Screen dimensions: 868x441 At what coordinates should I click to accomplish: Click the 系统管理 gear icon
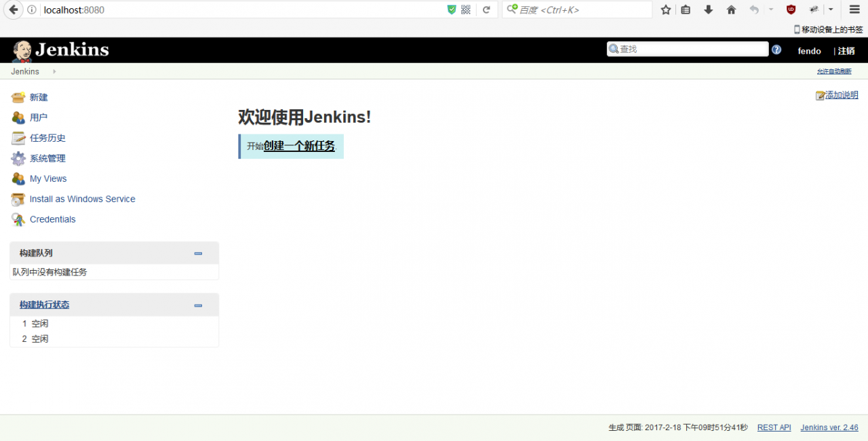(x=18, y=158)
